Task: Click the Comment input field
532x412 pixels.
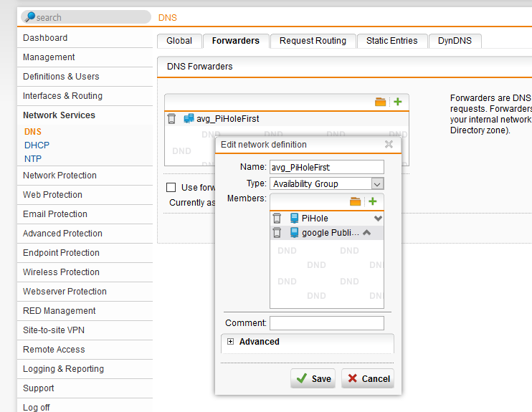Action: pos(326,323)
